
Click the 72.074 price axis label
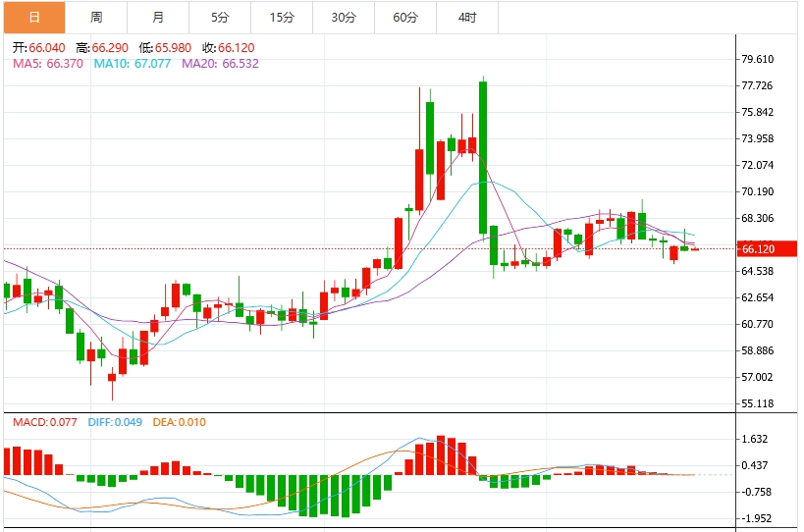click(x=758, y=165)
